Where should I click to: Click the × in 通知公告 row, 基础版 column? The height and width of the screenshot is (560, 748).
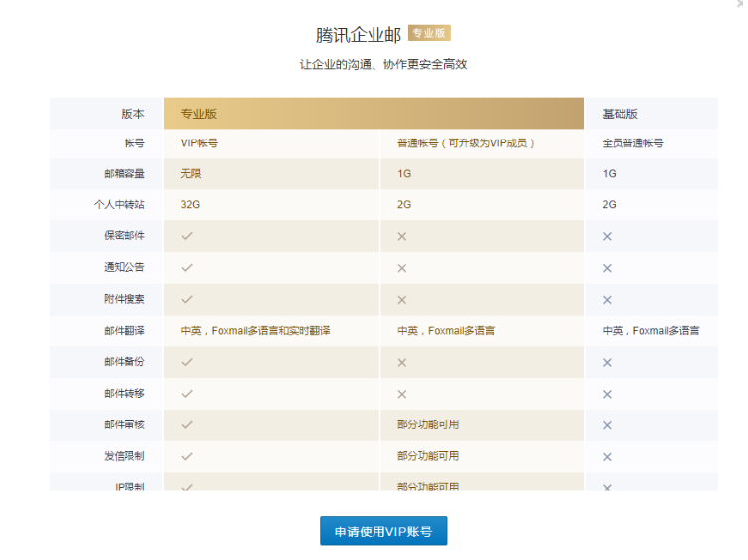tap(607, 268)
